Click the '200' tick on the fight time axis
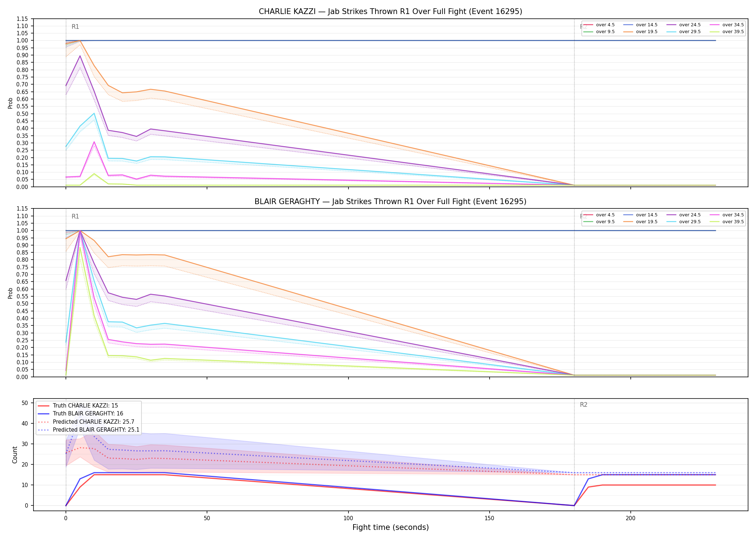Viewport: 756px width, 540px height. coord(631,518)
